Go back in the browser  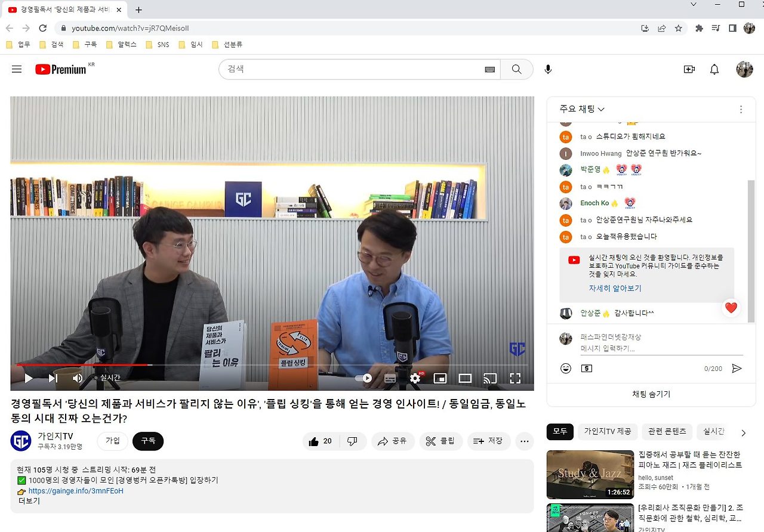click(x=10, y=28)
